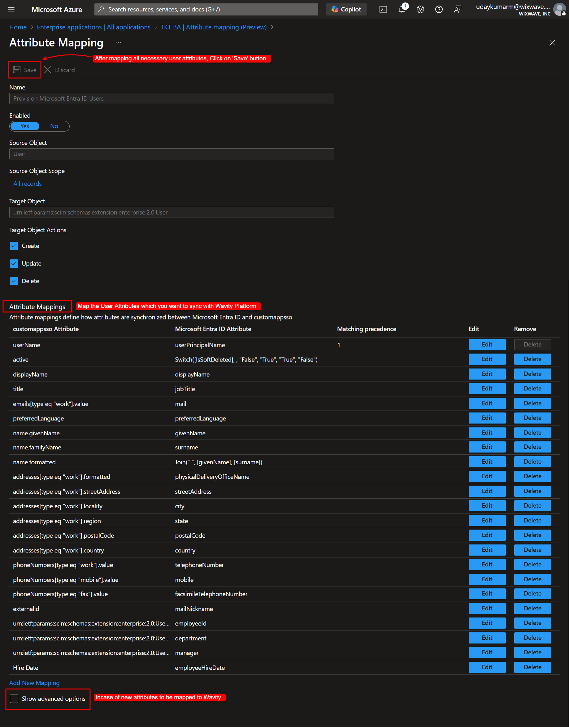Image resolution: width=569 pixels, height=728 pixels.
Task: Uncheck the Create action checkbox
Action: (14, 246)
